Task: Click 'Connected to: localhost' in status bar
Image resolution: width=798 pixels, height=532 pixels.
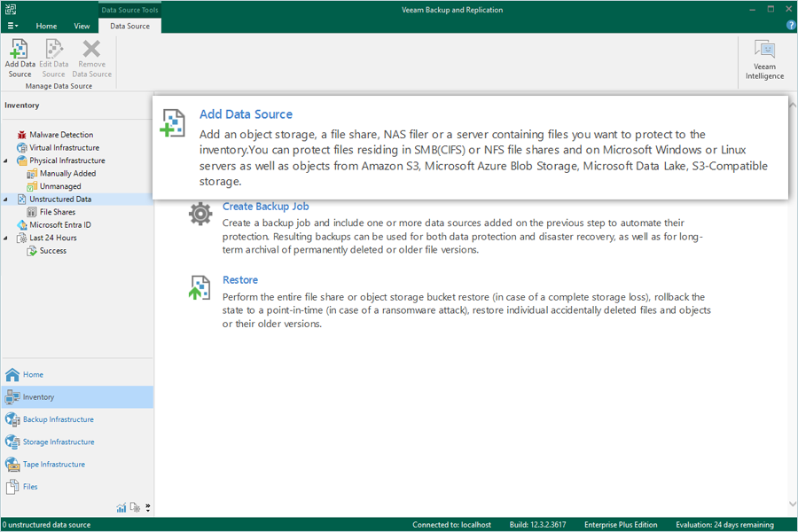Action: click(x=452, y=525)
